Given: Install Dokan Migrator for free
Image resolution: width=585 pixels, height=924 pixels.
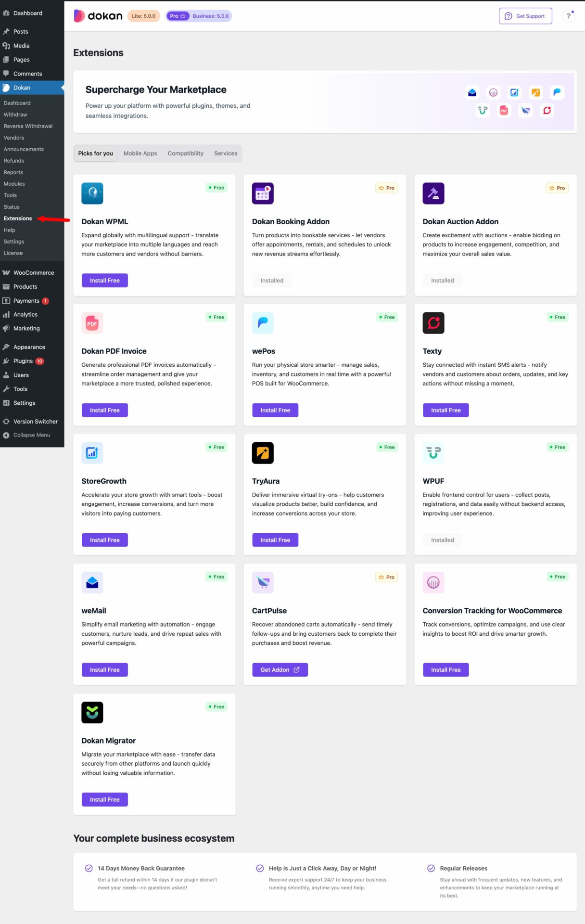Looking at the screenshot, I should (105, 800).
